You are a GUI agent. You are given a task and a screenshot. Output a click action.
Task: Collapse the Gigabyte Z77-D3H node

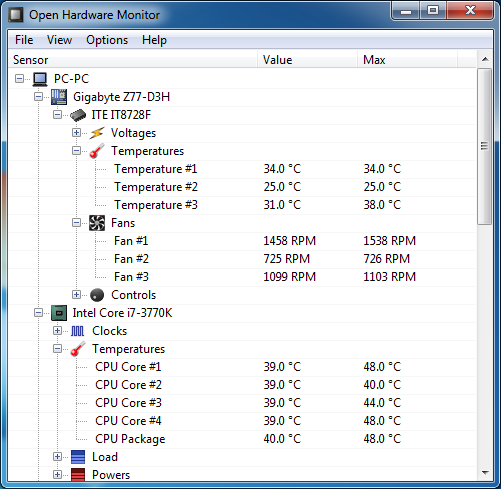coord(38,97)
